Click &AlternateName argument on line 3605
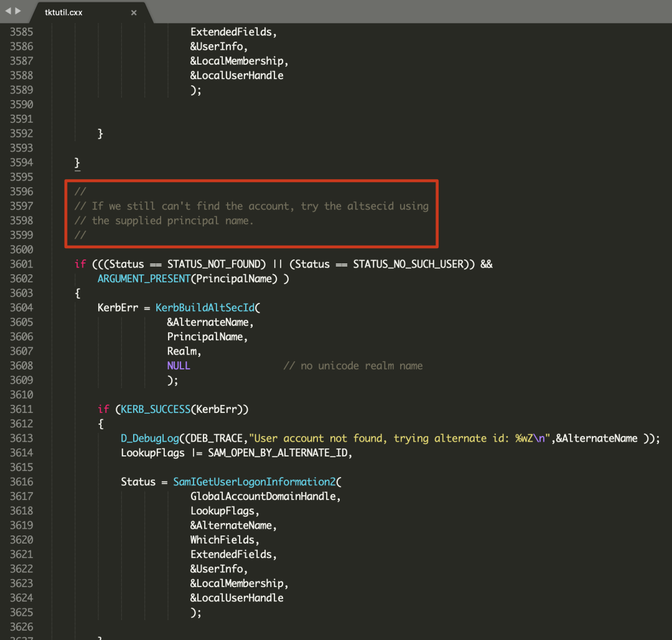Screen dimensions: 672x640 coord(208,322)
